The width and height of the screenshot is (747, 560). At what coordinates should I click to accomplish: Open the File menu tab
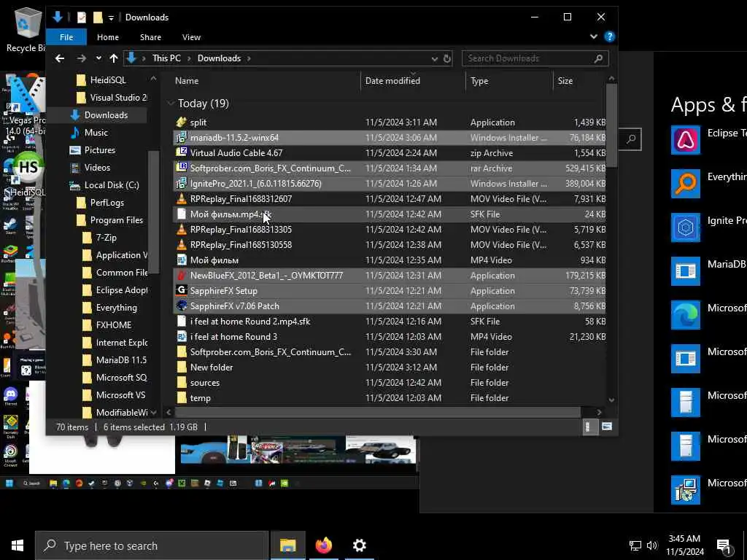click(x=66, y=37)
